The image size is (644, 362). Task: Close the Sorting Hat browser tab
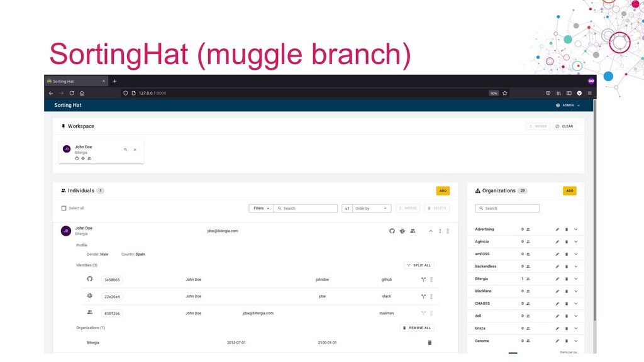tap(104, 81)
